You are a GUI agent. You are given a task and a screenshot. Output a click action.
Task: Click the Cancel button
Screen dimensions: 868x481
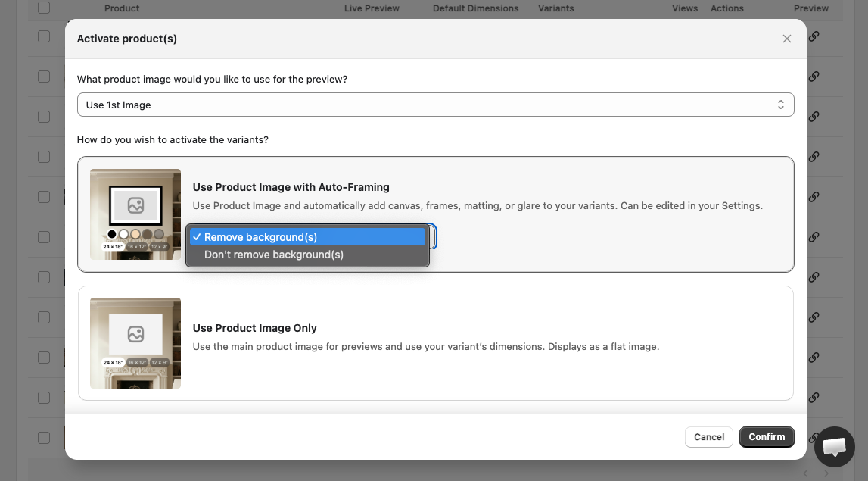point(709,436)
